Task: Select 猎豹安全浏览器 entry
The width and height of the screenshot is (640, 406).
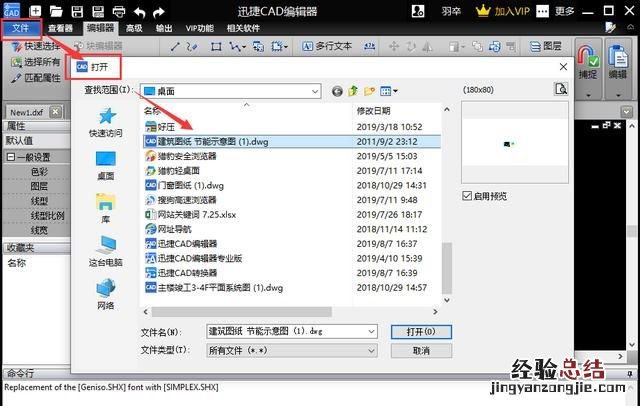Action: (x=181, y=156)
